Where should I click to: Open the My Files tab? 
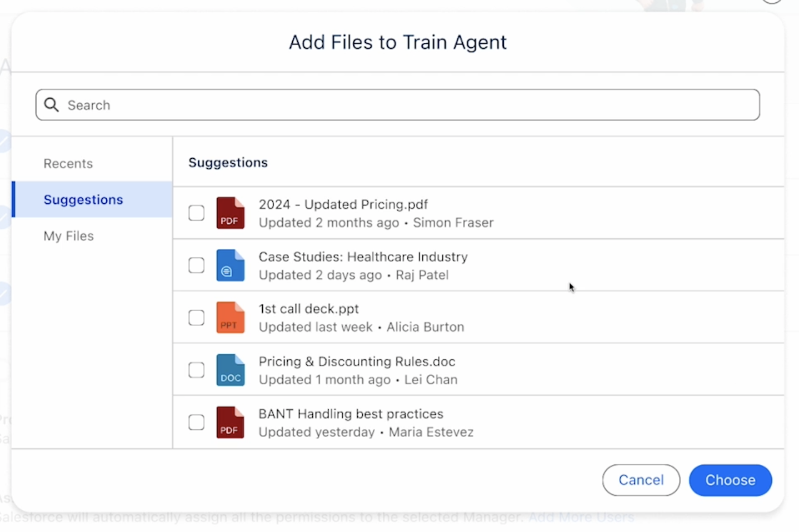pyautogui.click(x=69, y=236)
